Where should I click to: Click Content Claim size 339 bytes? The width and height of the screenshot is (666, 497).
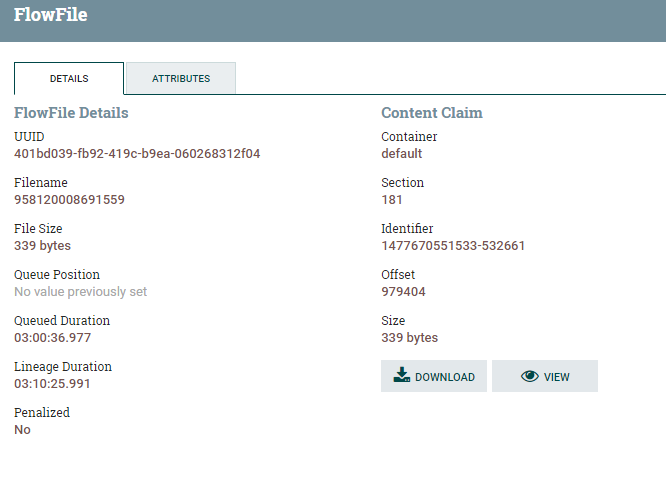(x=409, y=338)
